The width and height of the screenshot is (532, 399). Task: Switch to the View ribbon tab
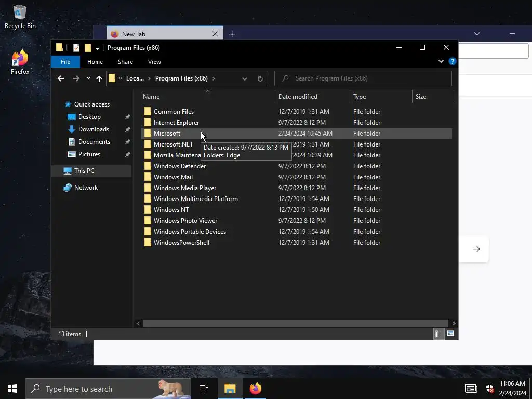click(154, 62)
